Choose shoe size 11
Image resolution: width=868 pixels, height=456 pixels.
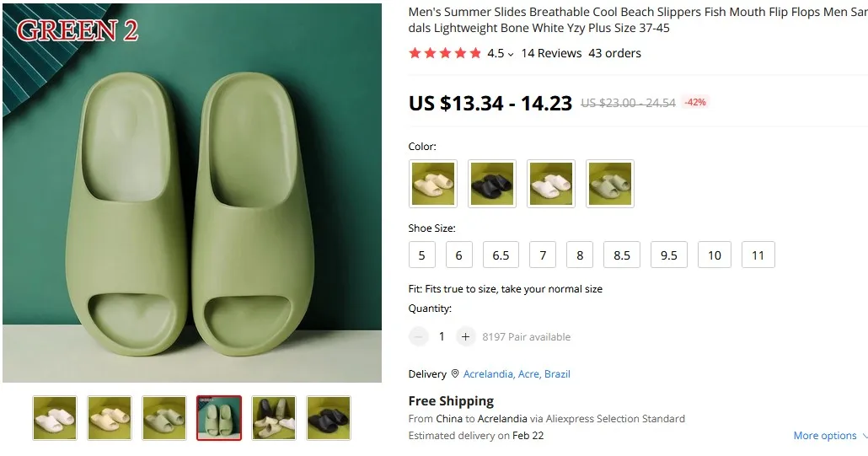tap(758, 255)
